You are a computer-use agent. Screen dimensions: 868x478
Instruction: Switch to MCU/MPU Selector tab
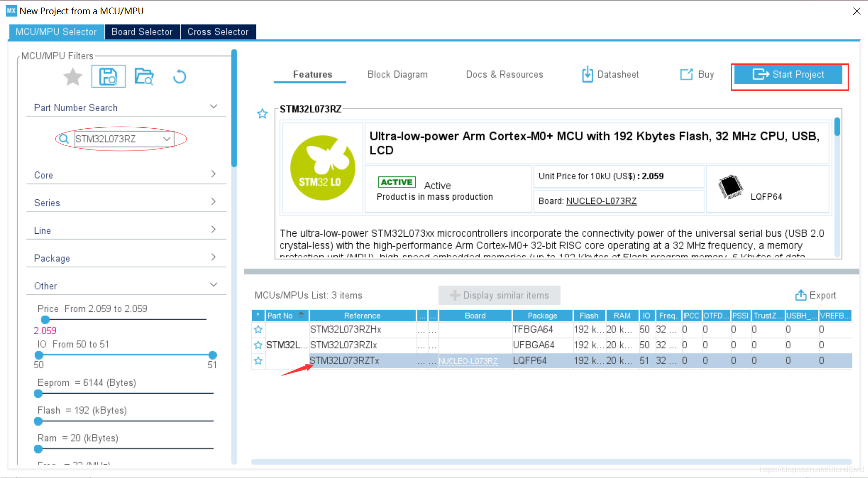click(56, 32)
